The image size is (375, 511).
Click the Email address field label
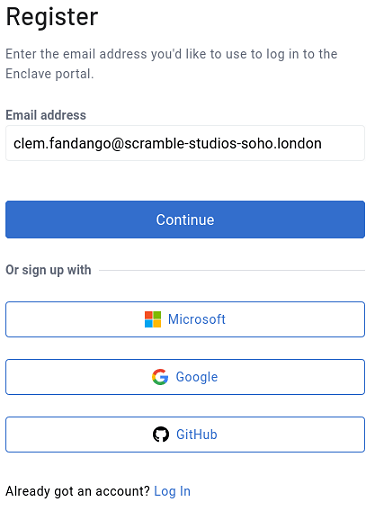[46, 115]
